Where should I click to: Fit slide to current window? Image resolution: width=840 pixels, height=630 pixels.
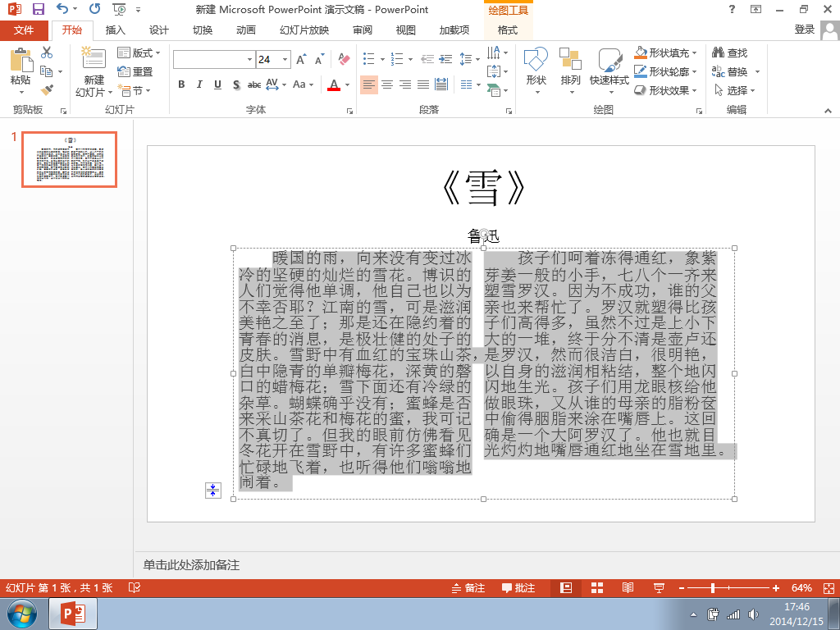click(829, 587)
